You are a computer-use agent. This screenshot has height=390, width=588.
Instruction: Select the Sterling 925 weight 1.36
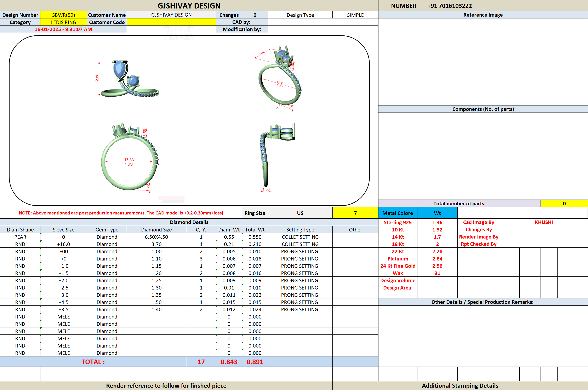click(437, 222)
